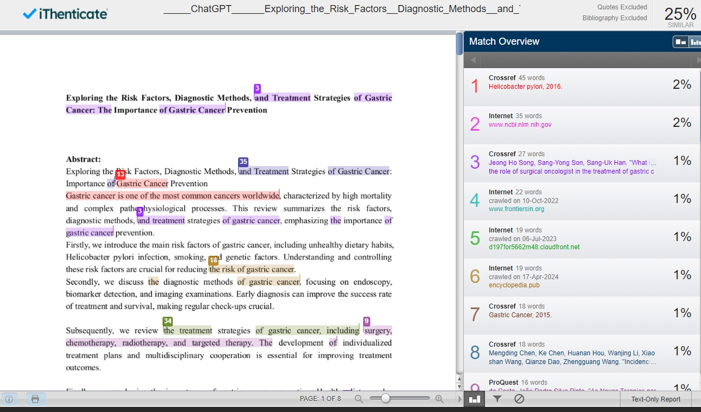
Task: Click the PAGE: 1 OF 8 indicator
Action: (320, 399)
